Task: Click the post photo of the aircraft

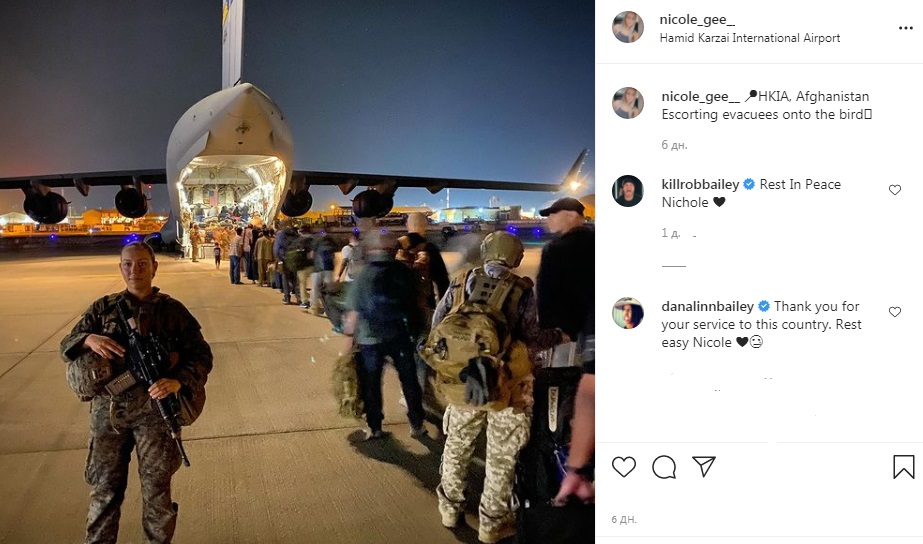Action: tap(297, 272)
